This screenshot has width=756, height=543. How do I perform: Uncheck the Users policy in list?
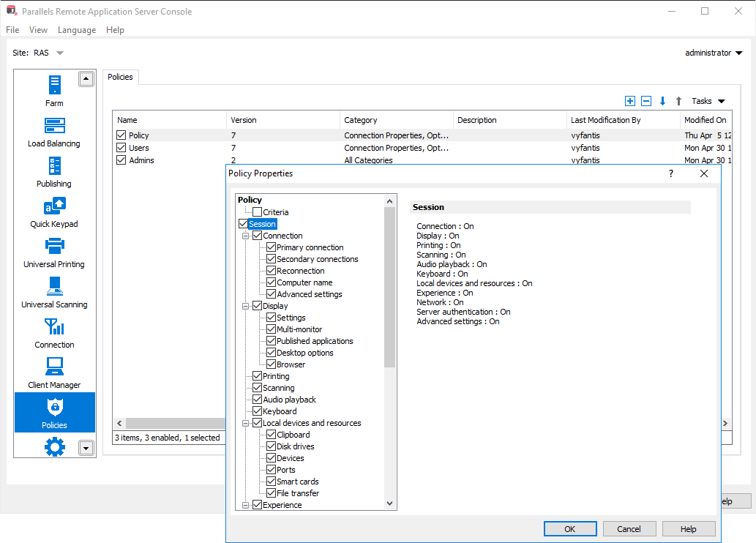[x=121, y=148]
